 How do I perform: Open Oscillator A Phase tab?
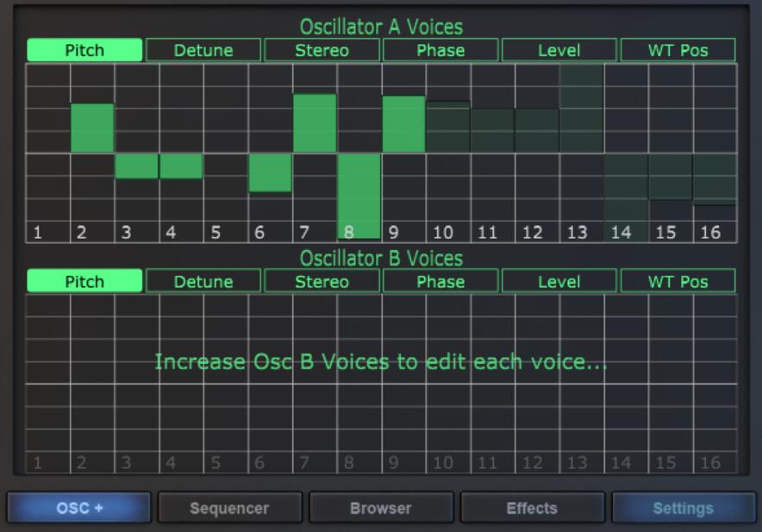pos(440,50)
